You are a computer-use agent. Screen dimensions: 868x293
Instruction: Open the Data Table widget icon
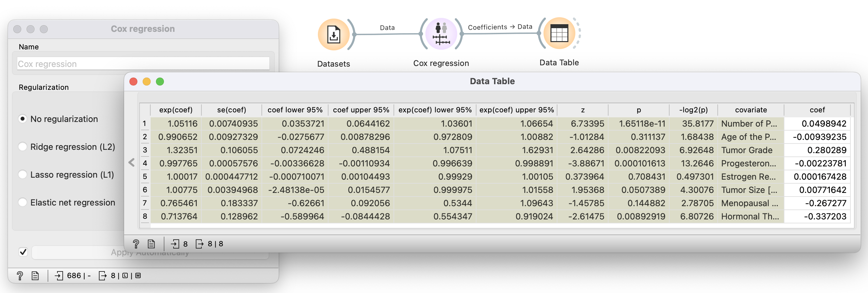click(559, 33)
